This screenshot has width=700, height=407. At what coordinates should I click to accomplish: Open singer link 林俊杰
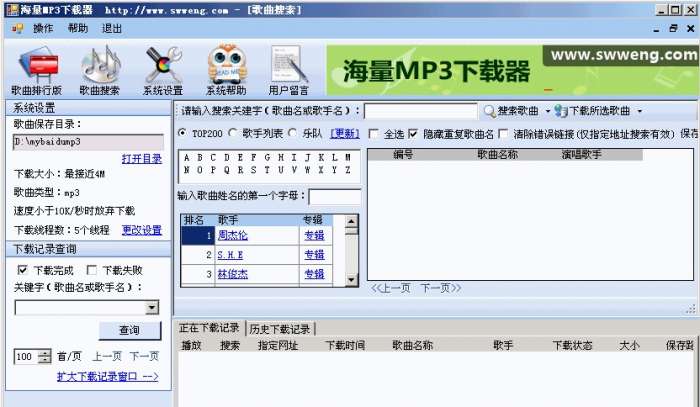tap(233, 274)
